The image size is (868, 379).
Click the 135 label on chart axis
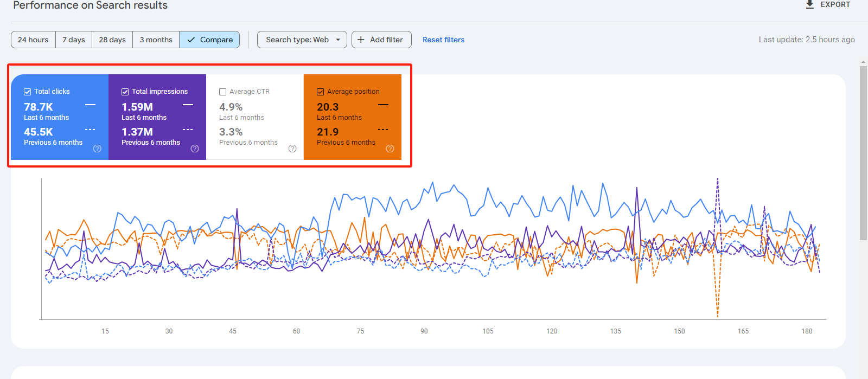616,331
